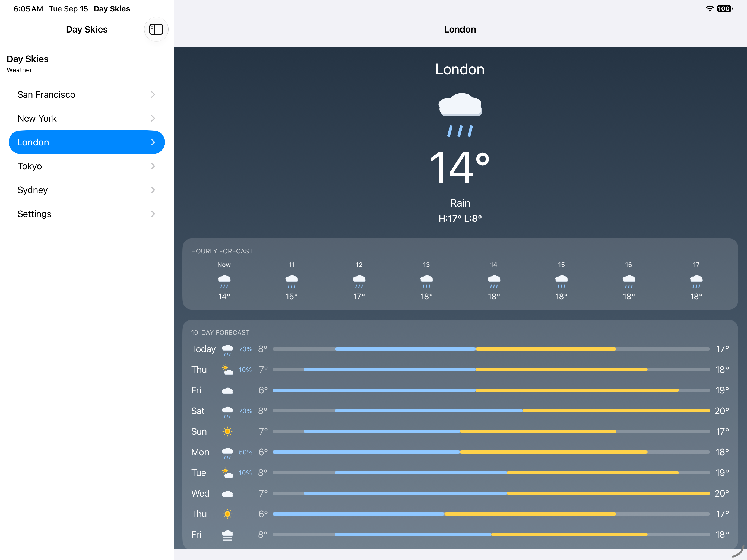The height and width of the screenshot is (560, 747).
Task: Click the rain icon for hour 17
Action: pyautogui.click(x=696, y=282)
